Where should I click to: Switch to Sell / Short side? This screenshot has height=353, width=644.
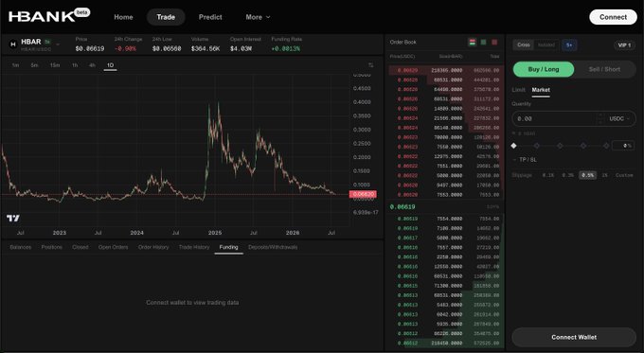click(x=604, y=69)
